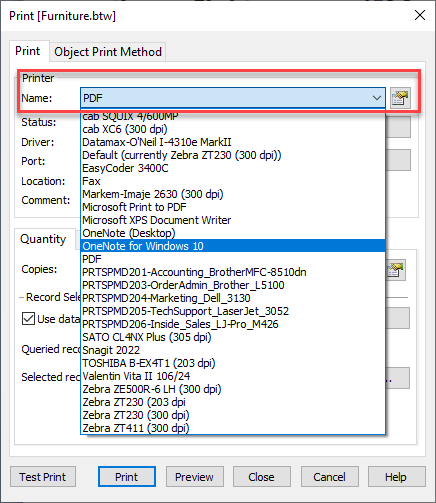Choose EasyCoder 3400C from list
Screen dimensions: 436x503
pyautogui.click(x=233, y=168)
